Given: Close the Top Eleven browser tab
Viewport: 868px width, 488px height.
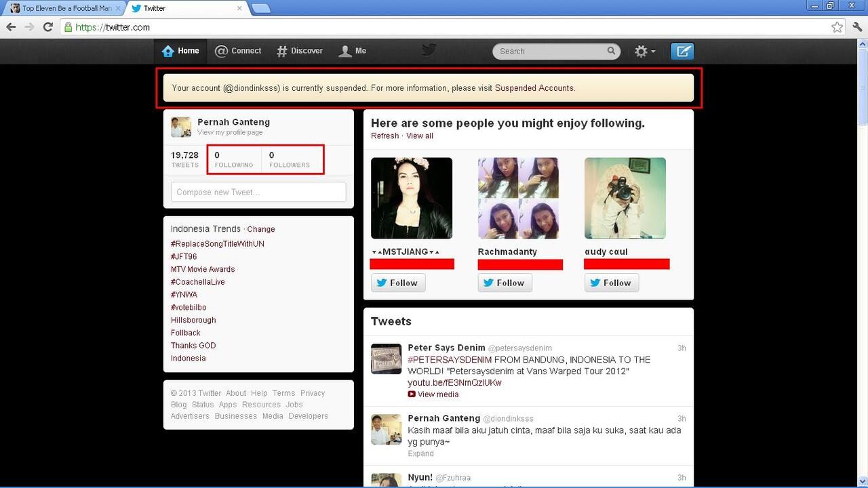Looking at the screenshot, I should pos(118,8).
